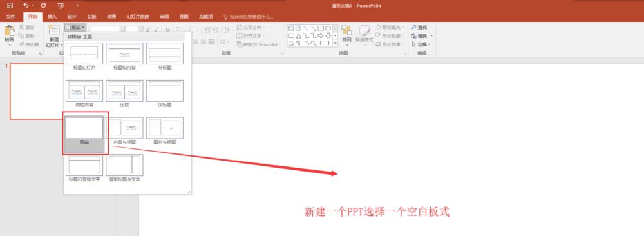Click the Undo arrow icon
The image size is (644, 236).
[x=26, y=6]
